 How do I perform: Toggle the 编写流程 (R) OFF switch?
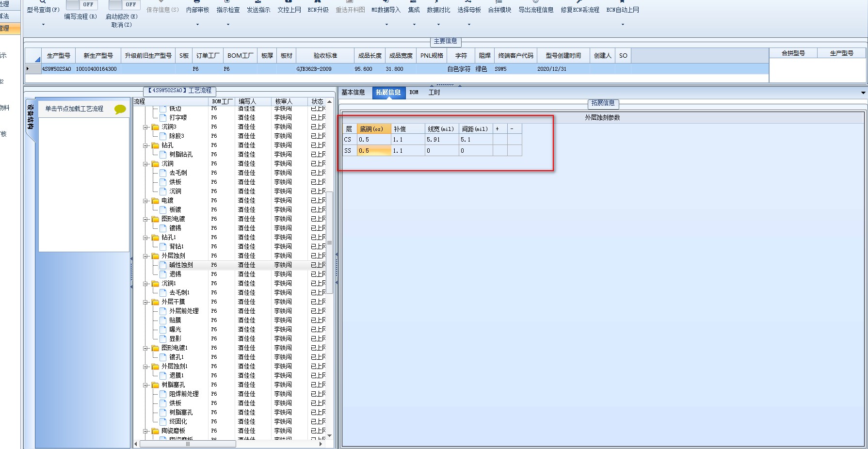(x=81, y=5)
